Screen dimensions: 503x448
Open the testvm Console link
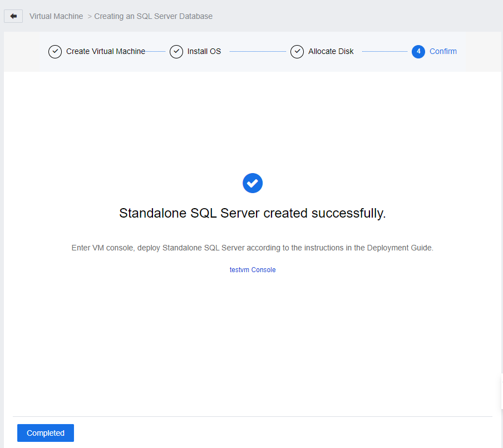point(253,270)
